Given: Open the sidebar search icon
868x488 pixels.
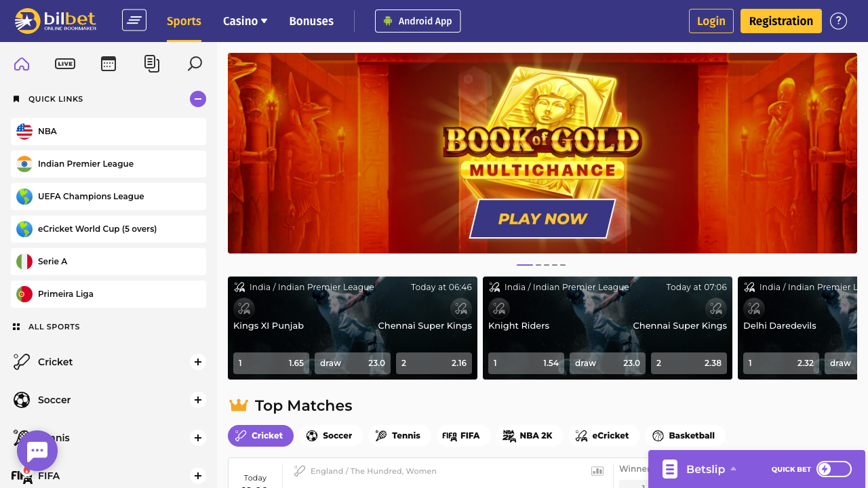Looking at the screenshot, I should (195, 64).
